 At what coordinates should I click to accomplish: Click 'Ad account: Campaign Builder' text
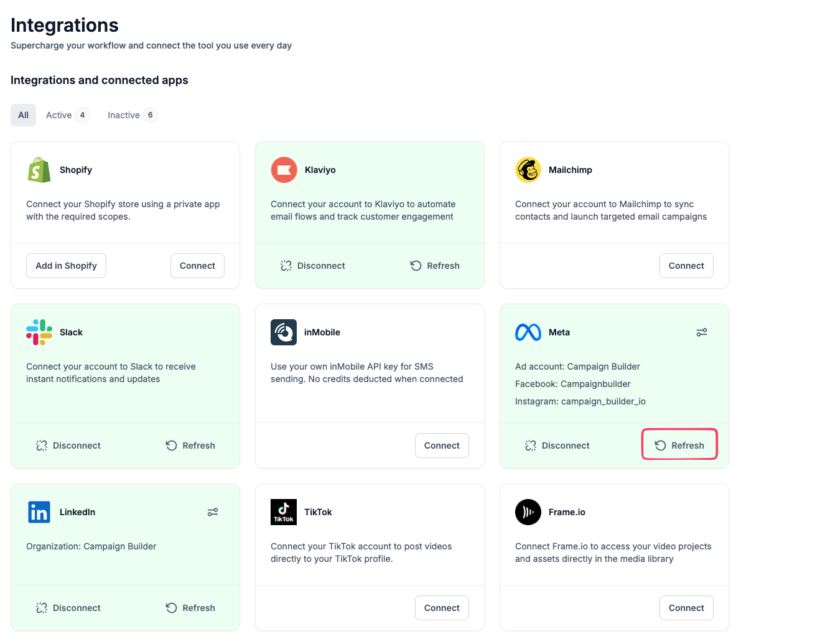coord(577,366)
